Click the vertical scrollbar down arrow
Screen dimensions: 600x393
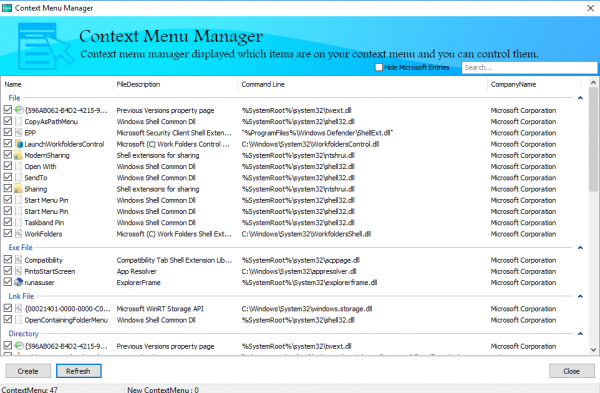[x=593, y=349]
